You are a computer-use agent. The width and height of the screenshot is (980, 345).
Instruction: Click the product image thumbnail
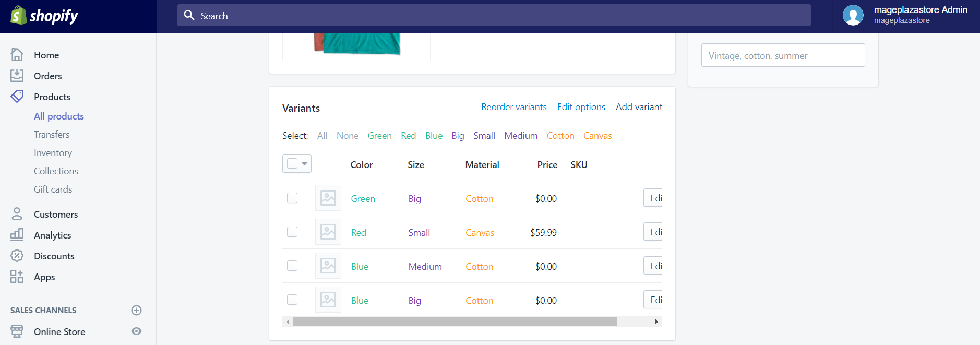(356, 46)
